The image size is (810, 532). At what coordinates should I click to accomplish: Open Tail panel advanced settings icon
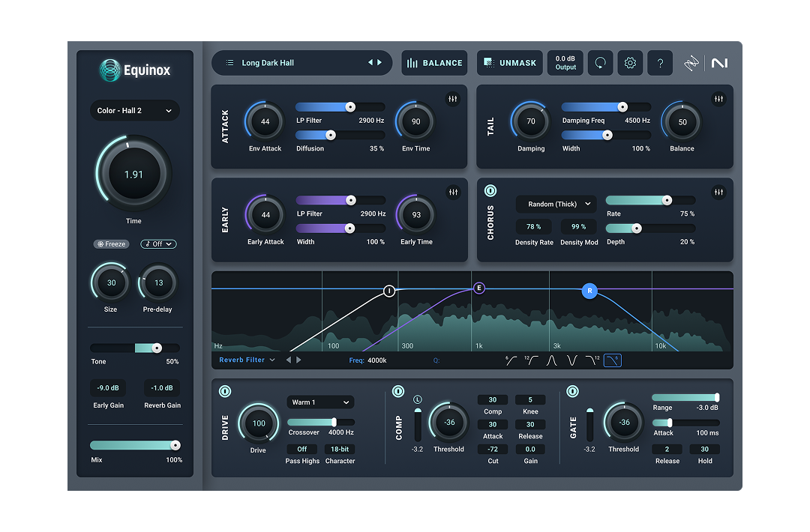point(718,99)
